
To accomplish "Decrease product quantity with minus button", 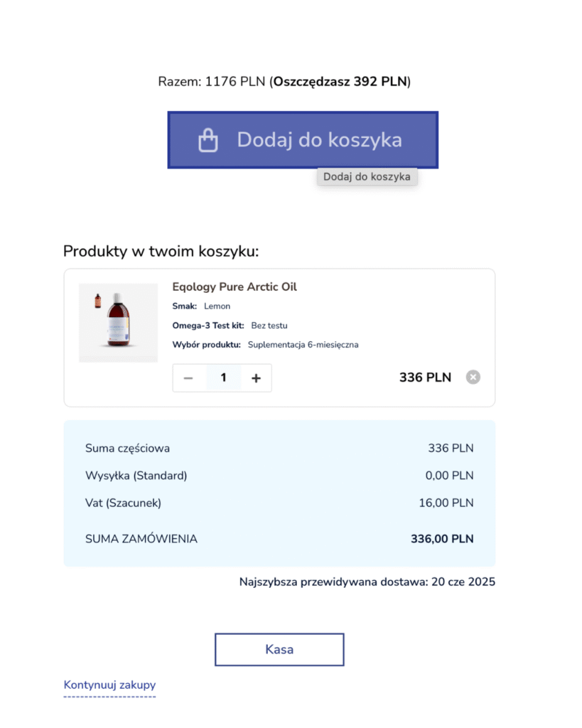I will [x=188, y=378].
